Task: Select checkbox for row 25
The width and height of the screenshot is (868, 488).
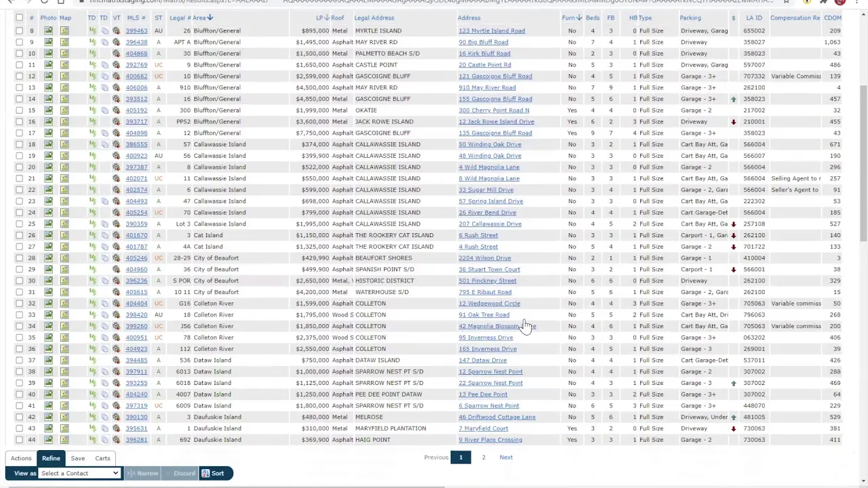Action: point(19,224)
